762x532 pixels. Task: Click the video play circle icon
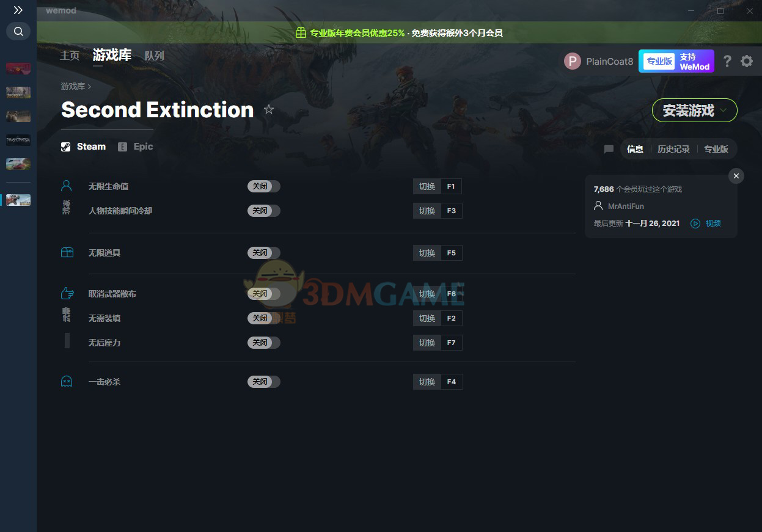click(x=695, y=224)
